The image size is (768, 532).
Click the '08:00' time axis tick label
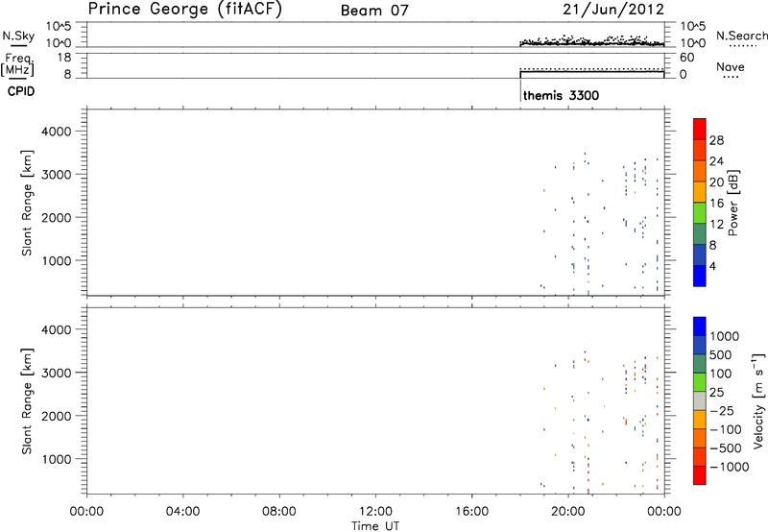coord(279,512)
